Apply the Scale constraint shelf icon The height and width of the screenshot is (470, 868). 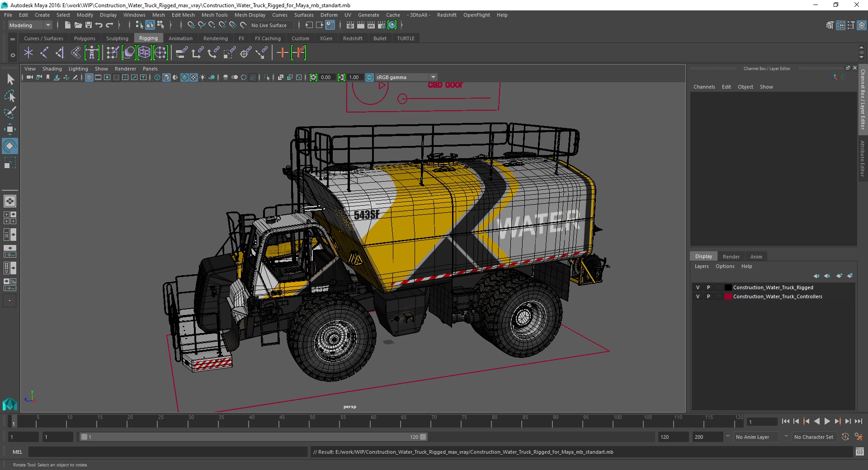point(229,53)
